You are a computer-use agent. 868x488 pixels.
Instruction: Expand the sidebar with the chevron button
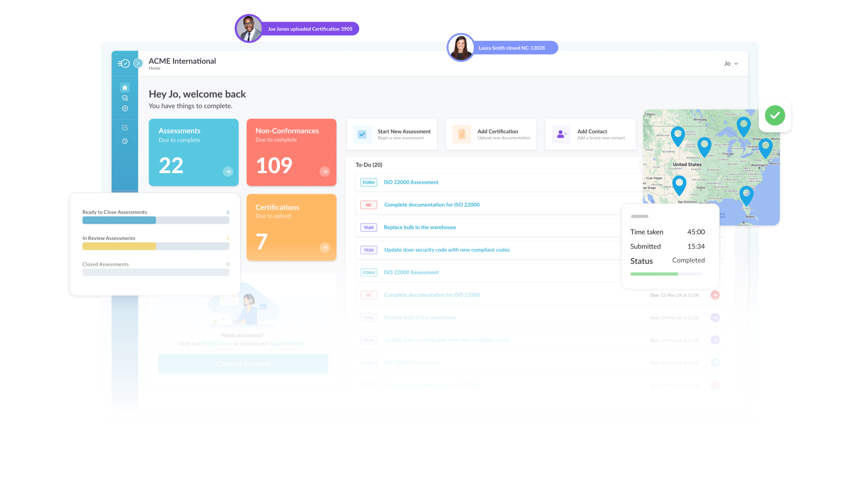(x=138, y=63)
